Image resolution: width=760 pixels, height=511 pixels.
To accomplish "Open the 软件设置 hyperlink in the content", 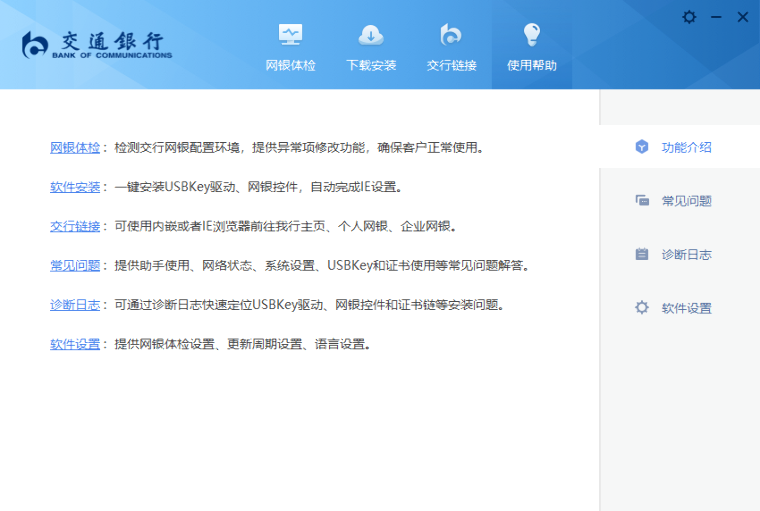I will coord(75,344).
